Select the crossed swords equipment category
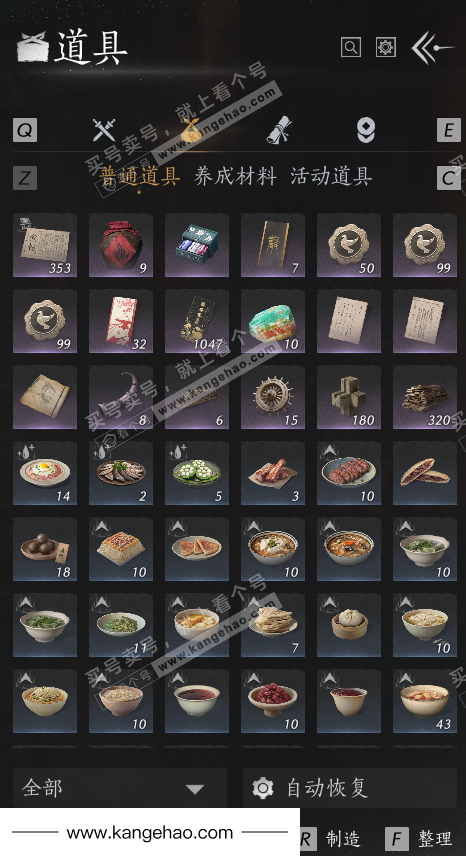This screenshot has height=856, width=466. [x=103, y=130]
